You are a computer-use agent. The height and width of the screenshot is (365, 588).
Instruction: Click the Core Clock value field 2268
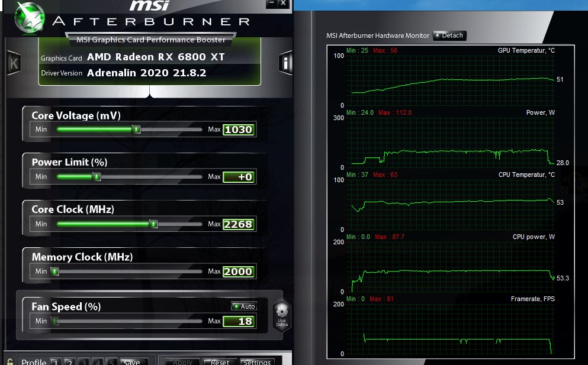239,224
